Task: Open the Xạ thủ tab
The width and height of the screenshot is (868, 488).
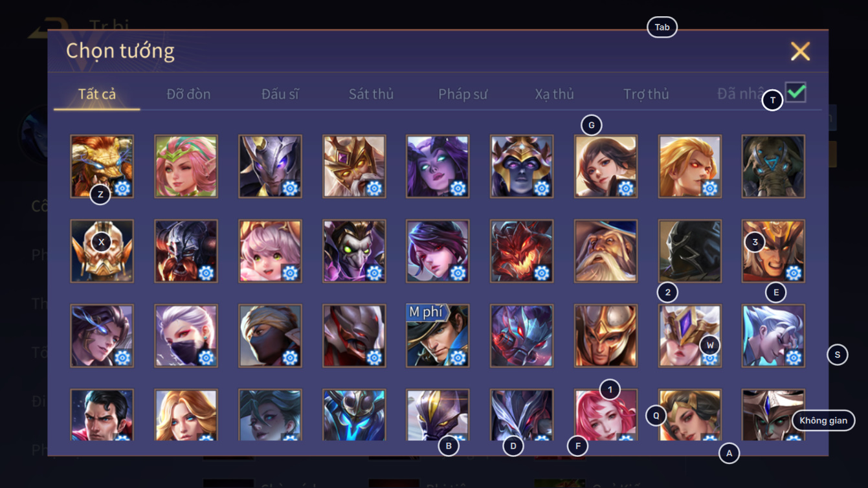Action: (x=554, y=94)
